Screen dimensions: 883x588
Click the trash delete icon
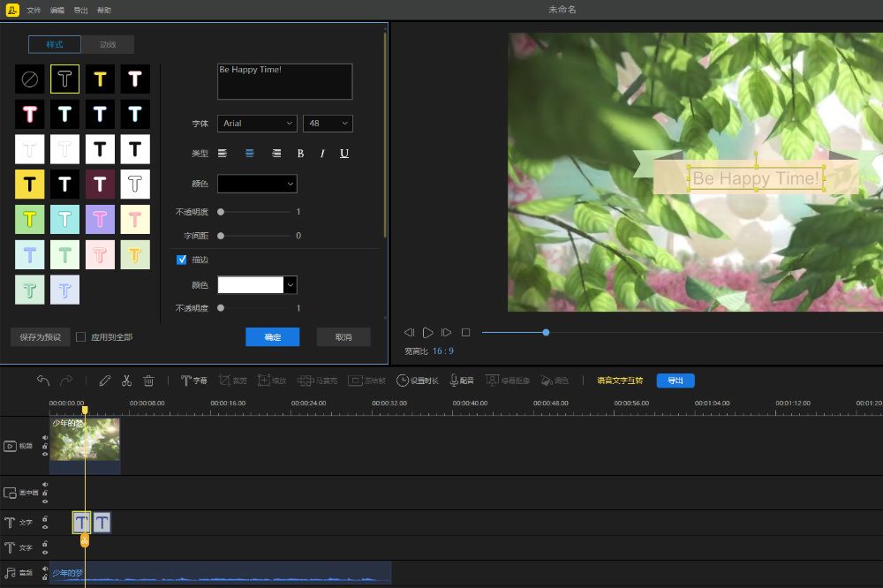pos(148,381)
